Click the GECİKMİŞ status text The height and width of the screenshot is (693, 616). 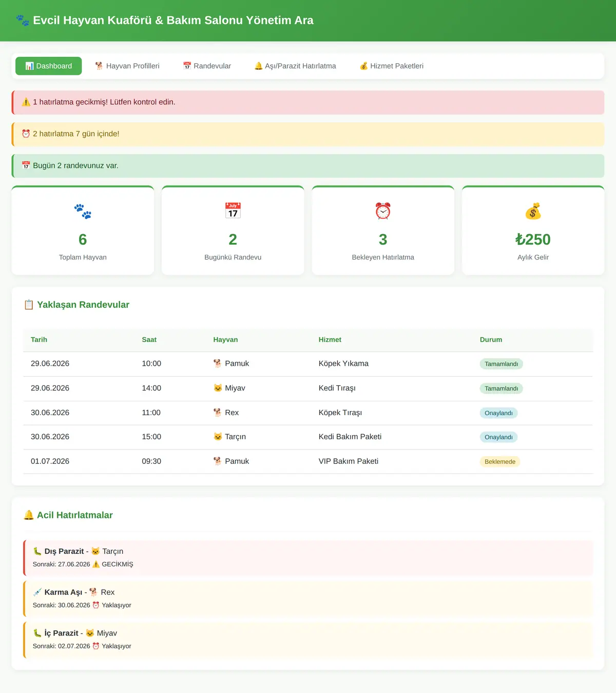point(118,564)
